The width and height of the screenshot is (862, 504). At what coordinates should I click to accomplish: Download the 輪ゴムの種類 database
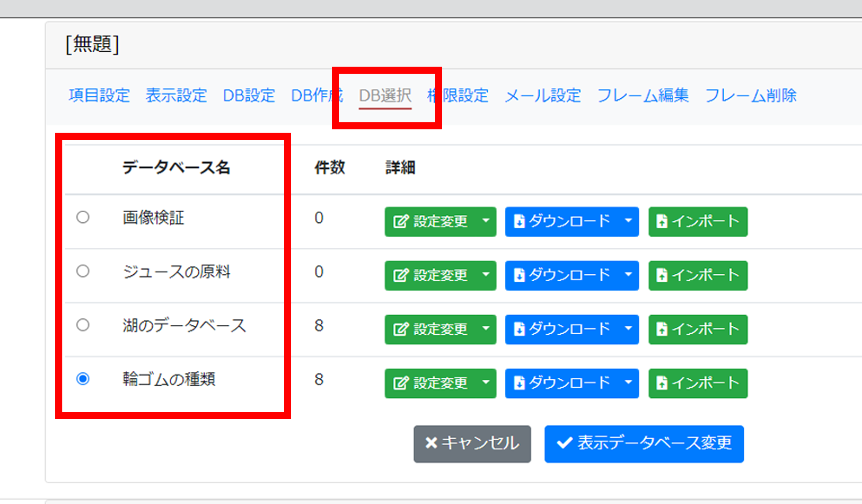pos(562,383)
